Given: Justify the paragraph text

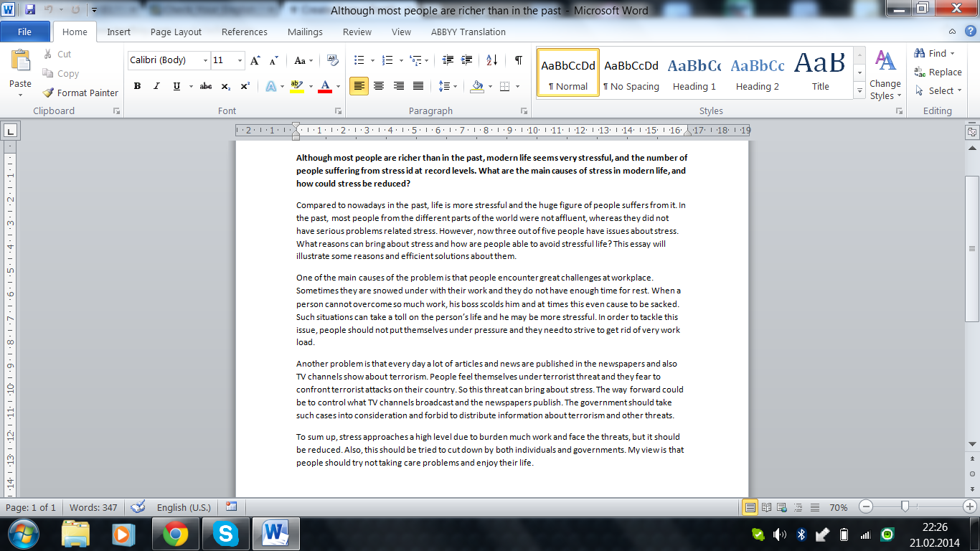Looking at the screenshot, I should 418,86.
